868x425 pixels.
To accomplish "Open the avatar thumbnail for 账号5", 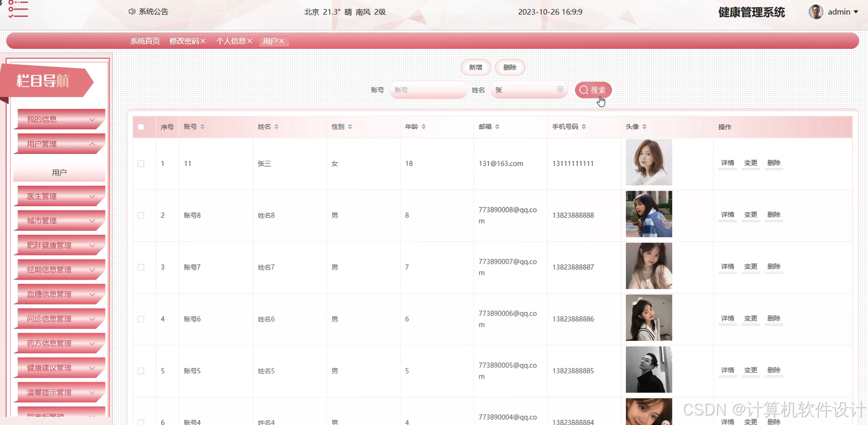I will (x=649, y=369).
